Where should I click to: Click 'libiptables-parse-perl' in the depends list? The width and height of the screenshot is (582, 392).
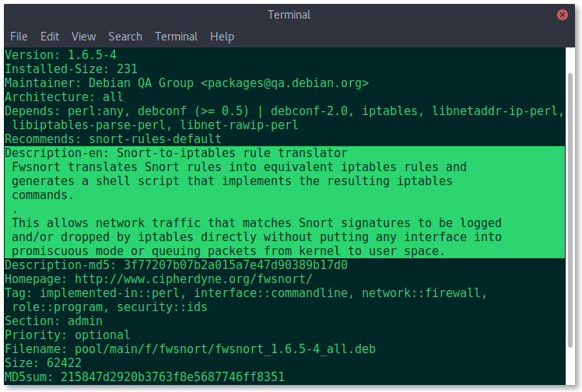[89, 125]
